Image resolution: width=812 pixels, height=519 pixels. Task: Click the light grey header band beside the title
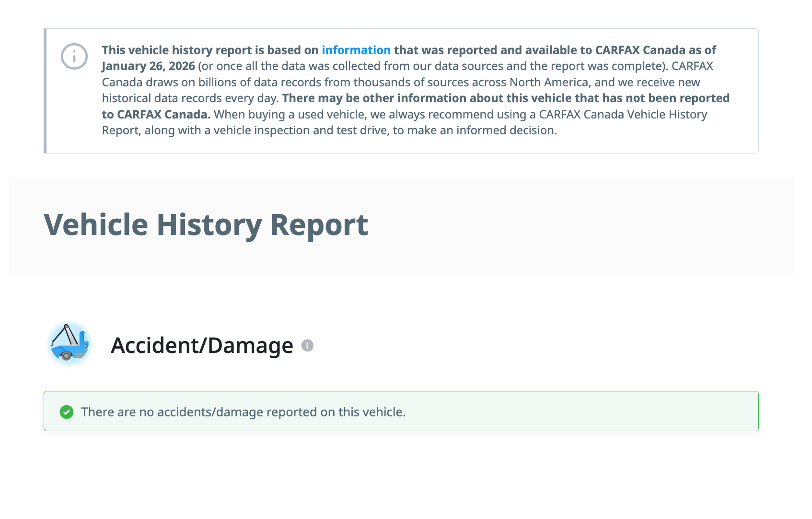point(575,225)
